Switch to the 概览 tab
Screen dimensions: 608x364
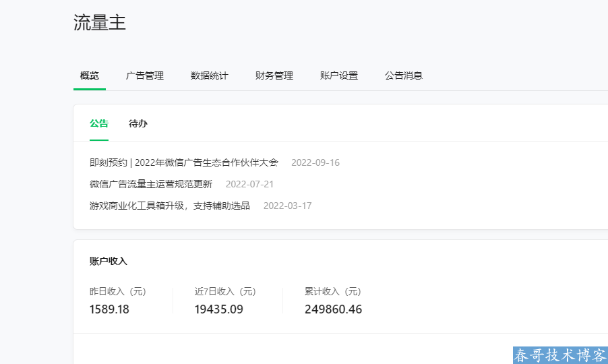click(90, 75)
